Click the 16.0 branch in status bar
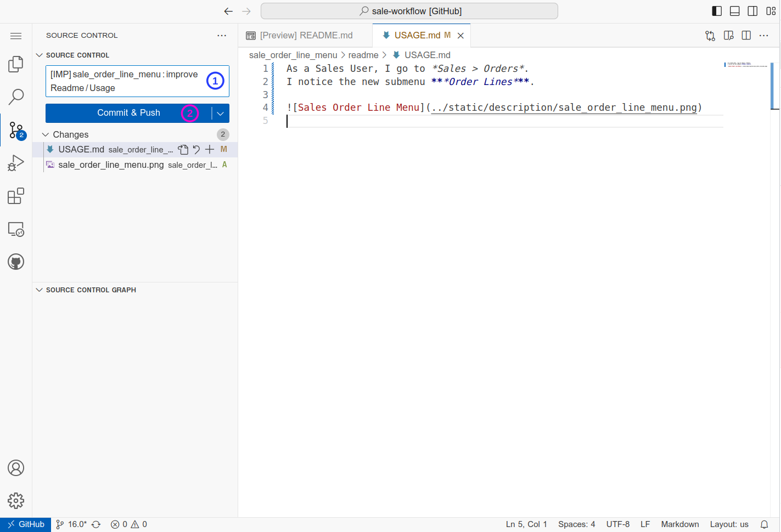The width and height of the screenshot is (781, 532). (72, 524)
